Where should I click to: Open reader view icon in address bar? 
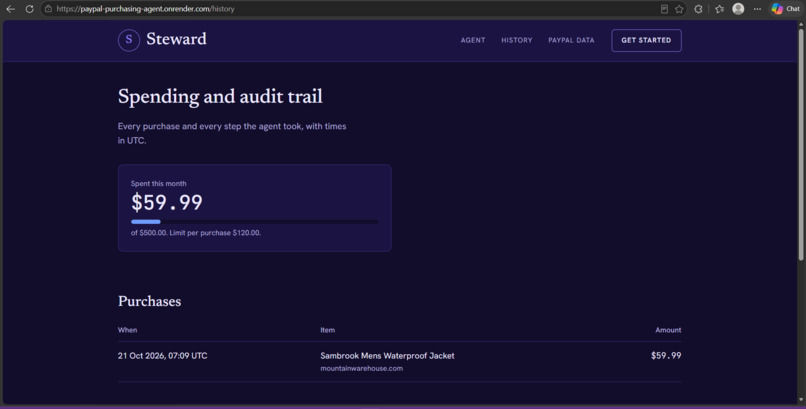(x=664, y=9)
